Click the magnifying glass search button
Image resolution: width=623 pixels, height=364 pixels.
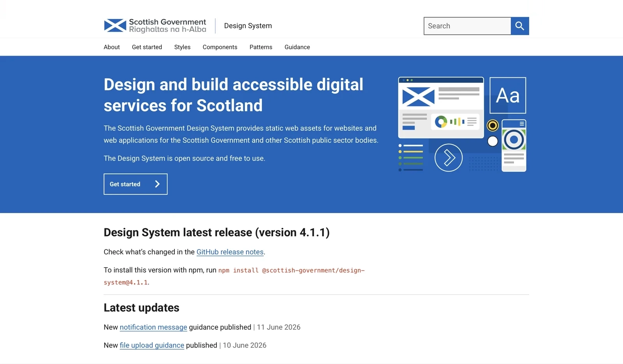520,26
